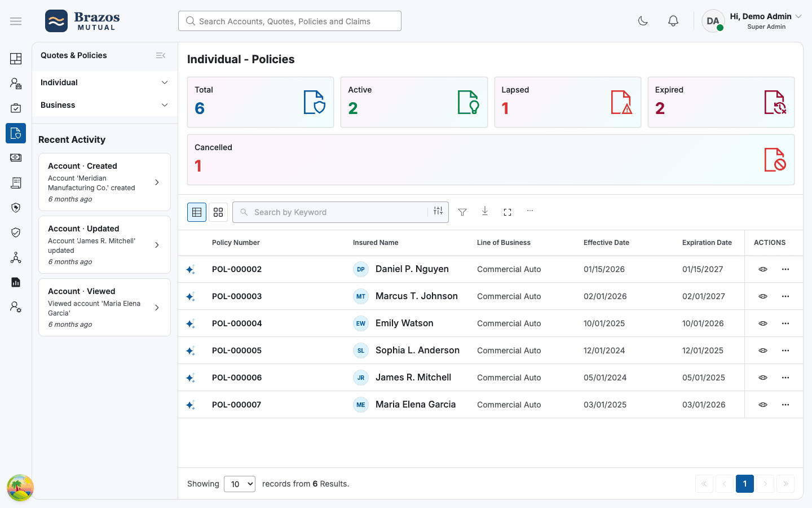Open the Maria Elena Garcia viewed activity
This screenshot has width=812, height=508.
click(x=104, y=308)
